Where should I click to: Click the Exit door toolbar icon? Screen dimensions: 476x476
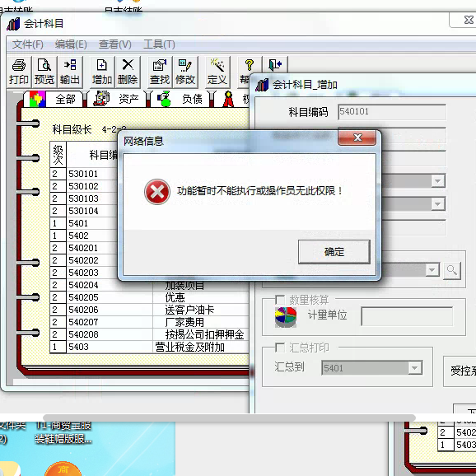pyautogui.click(x=275, y=65)
